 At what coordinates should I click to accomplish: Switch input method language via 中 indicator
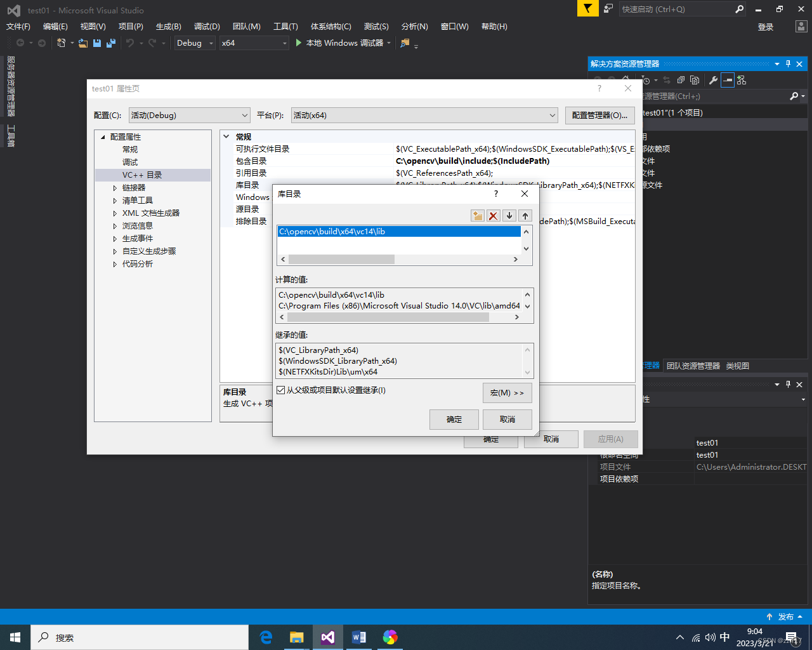(724, 637)
